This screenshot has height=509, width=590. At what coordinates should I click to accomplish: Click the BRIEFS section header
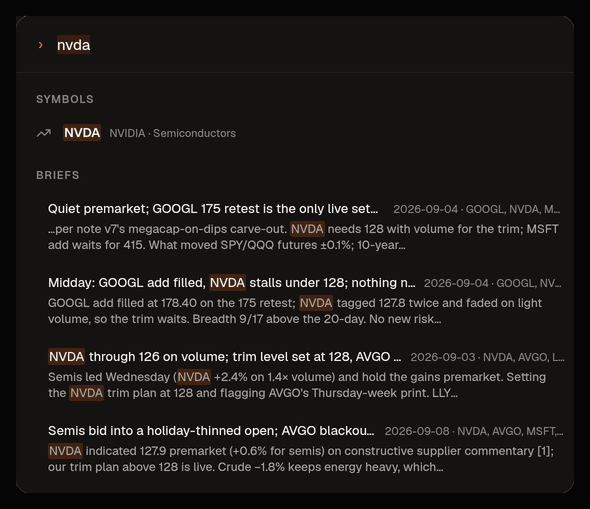(58, 175)
